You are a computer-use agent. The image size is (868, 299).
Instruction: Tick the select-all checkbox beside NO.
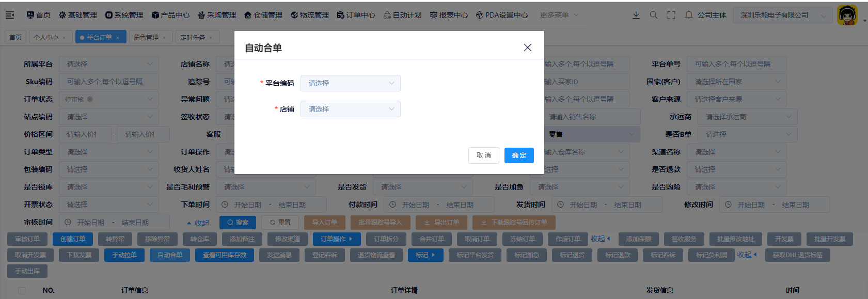click(22, 291)
